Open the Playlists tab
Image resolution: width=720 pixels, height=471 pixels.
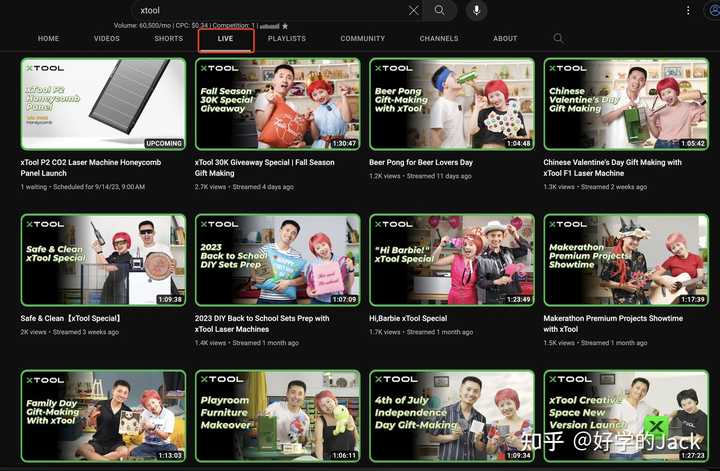coord(287,39)
